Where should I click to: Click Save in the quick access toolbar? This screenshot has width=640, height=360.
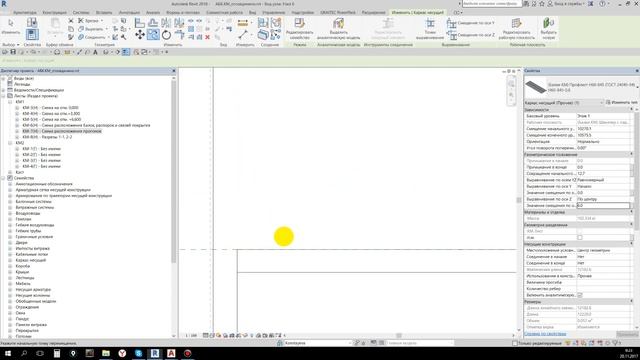pyautogui.click(x=13, y=52)
